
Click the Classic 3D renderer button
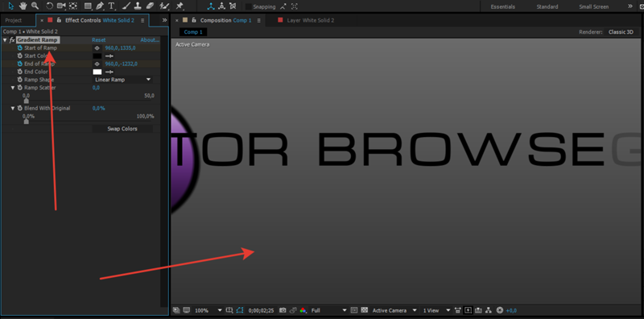tap(621, 32)
